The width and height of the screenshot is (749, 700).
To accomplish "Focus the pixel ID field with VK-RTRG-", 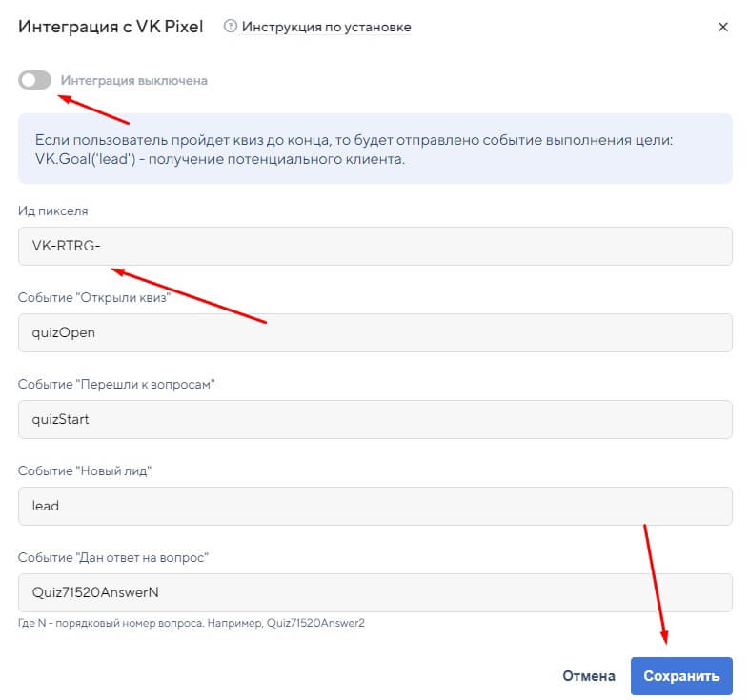I will [x=375, y=246].
